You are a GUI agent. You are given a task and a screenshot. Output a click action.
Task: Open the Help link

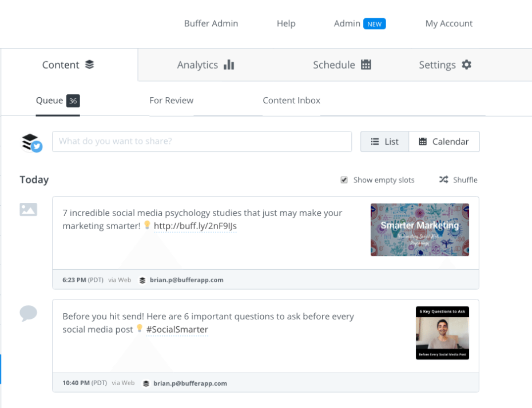point(286,23)
